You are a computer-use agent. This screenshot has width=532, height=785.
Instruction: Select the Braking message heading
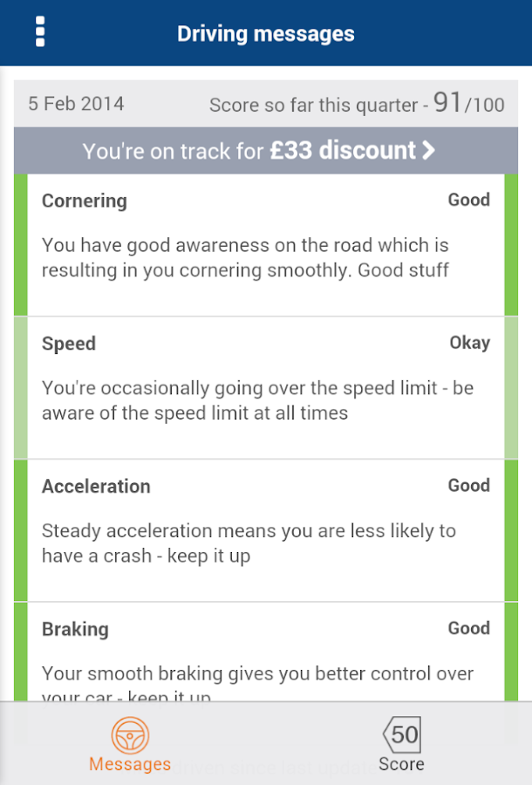[75, 629]
